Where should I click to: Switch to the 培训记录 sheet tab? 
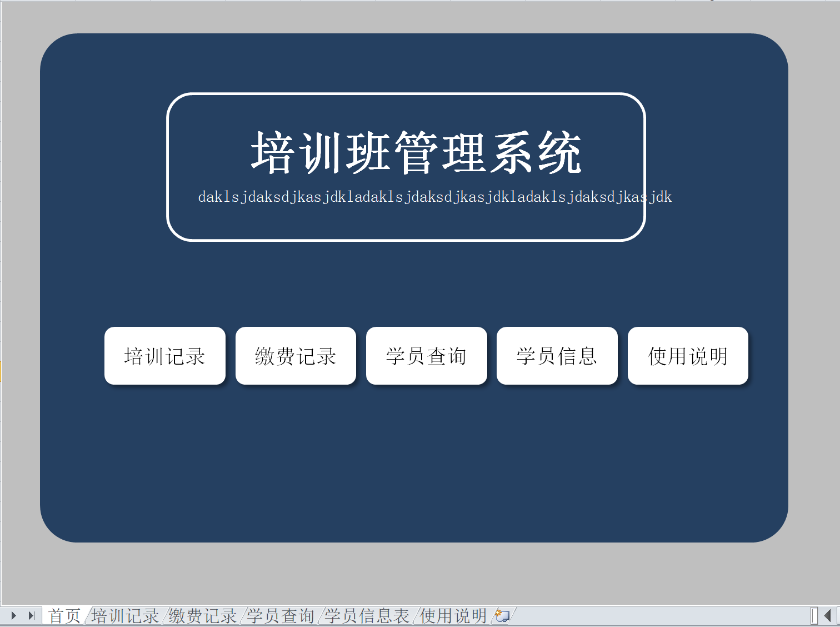tap(126, 616)
